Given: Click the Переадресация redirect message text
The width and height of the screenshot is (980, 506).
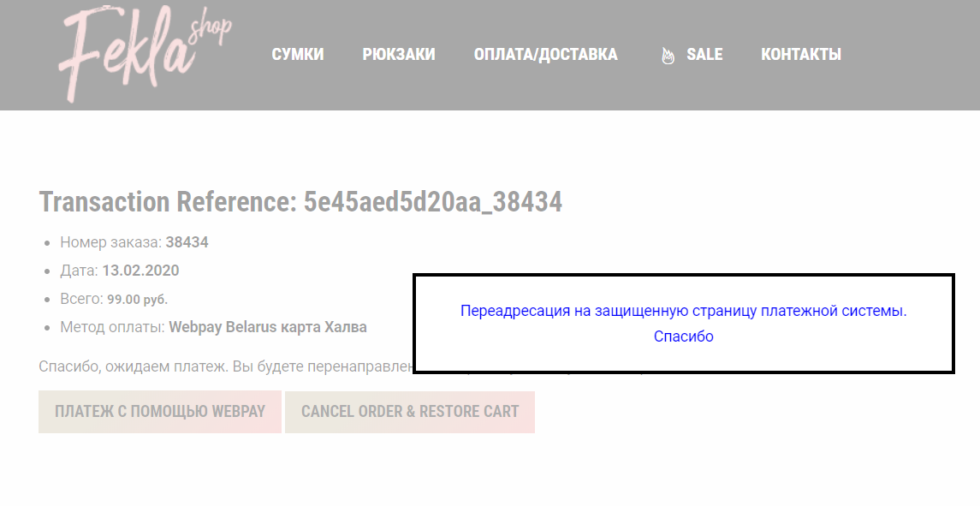Looking at the screenshot, I should tap(684, 310).
